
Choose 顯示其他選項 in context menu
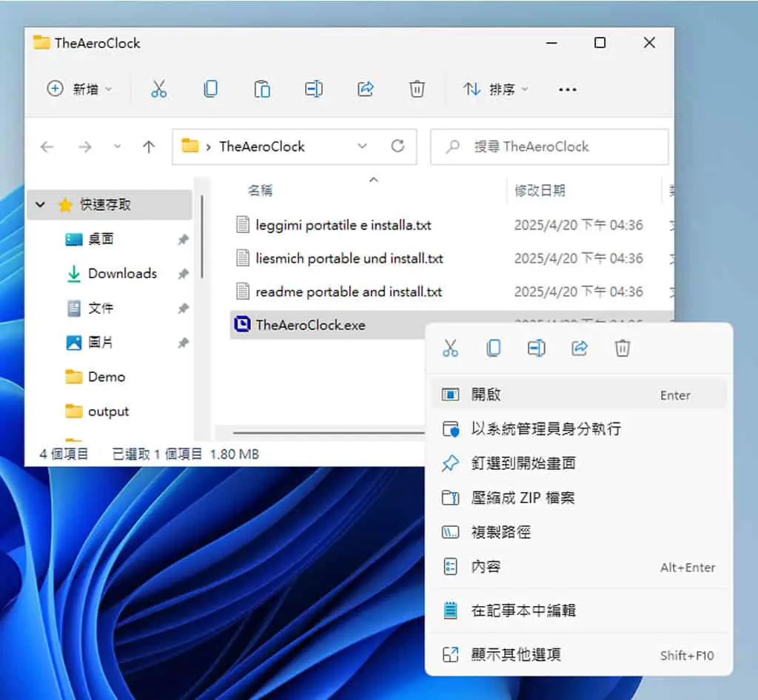point(579,655)
